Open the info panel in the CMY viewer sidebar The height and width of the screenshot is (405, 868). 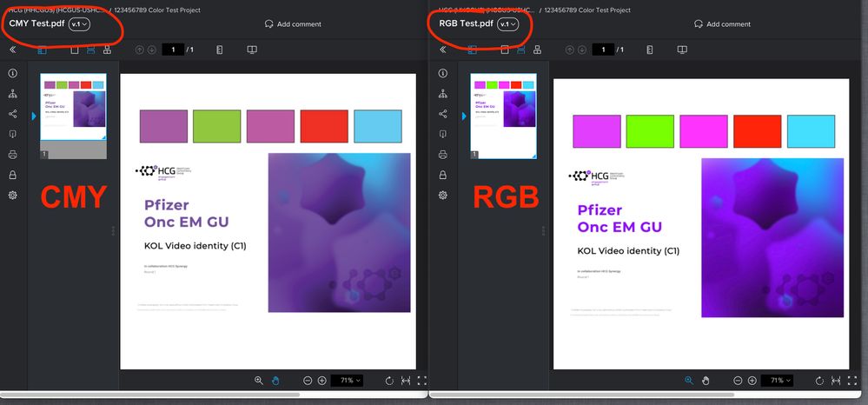click(x=13, y=74)
